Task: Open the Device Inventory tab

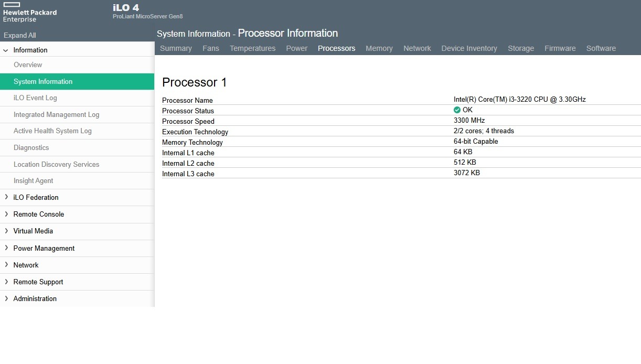Action: tap(469, 48)
